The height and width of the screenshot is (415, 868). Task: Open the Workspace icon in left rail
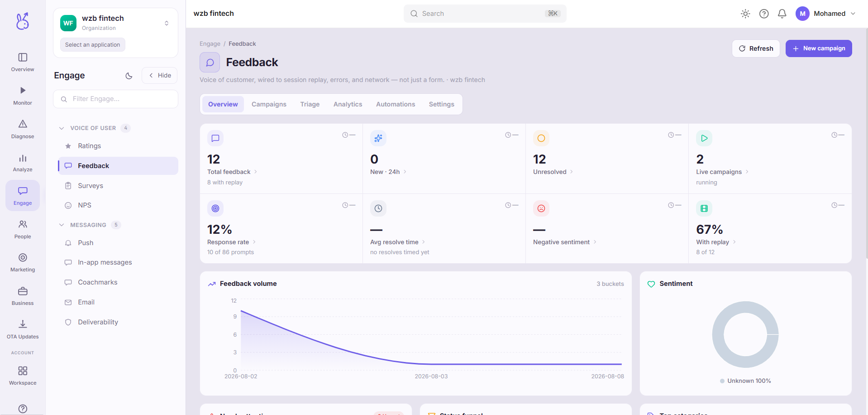[x=23, y=371]
